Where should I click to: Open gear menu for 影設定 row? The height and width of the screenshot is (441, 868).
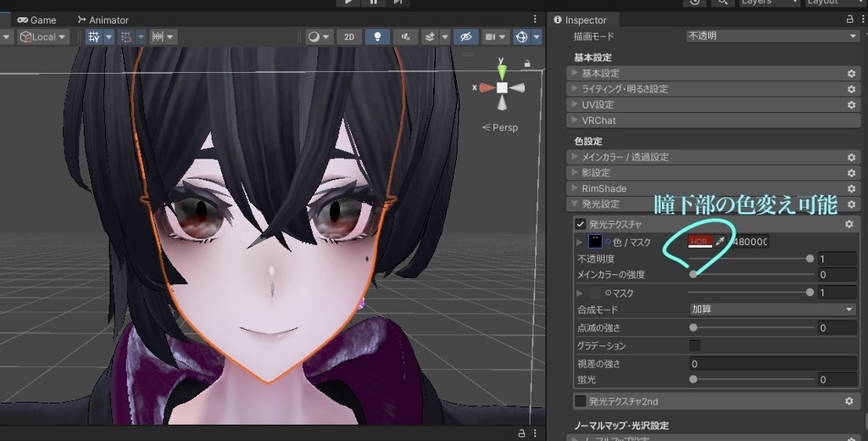851,173
